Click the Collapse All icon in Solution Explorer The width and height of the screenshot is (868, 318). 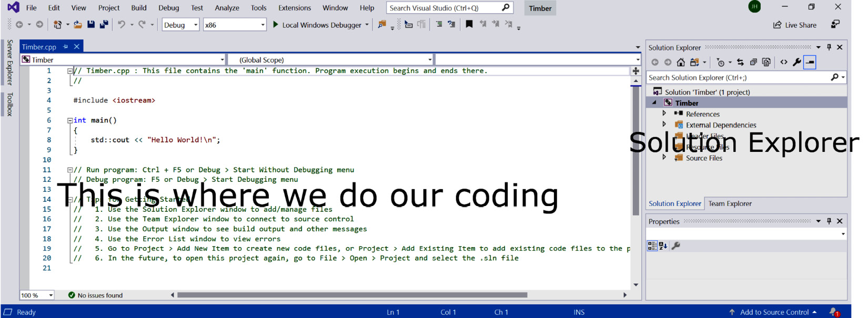click(753, 63)
